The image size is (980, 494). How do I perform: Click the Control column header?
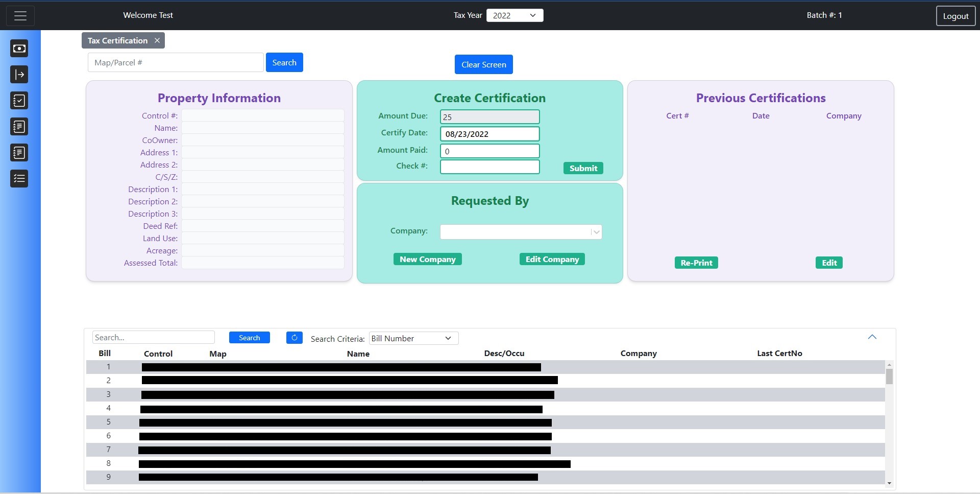click(x=158, y=354)
